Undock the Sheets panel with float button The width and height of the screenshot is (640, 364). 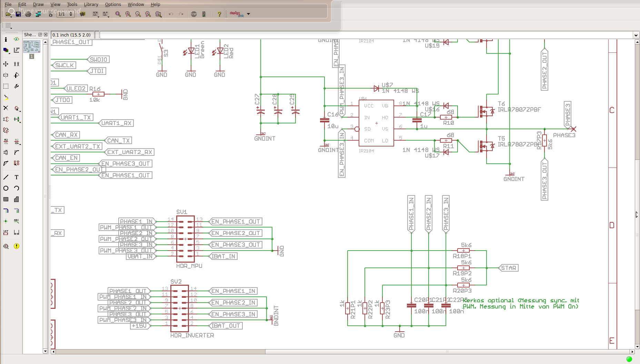click(40, 35)
